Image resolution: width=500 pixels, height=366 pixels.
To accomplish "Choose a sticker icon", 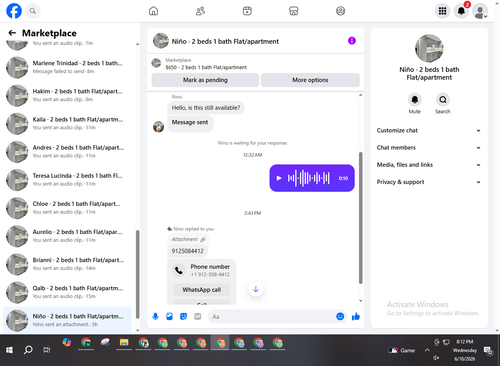I will [x=183, y=316].
